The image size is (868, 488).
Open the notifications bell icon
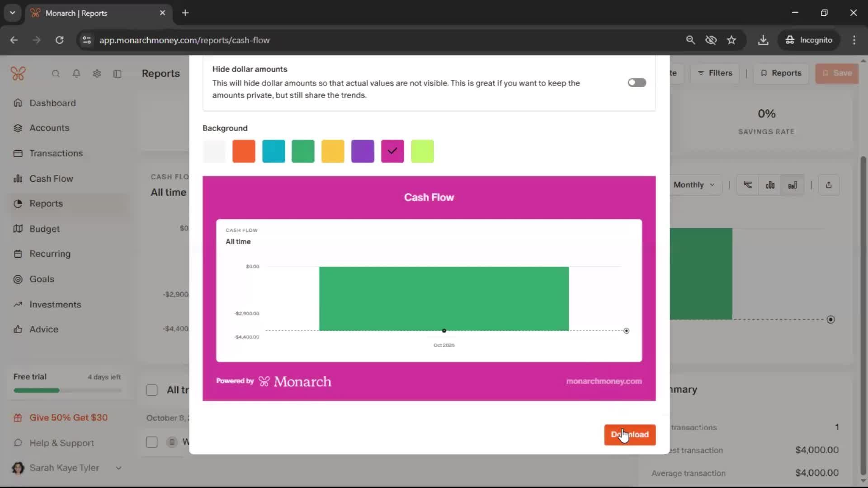point(76,74)
